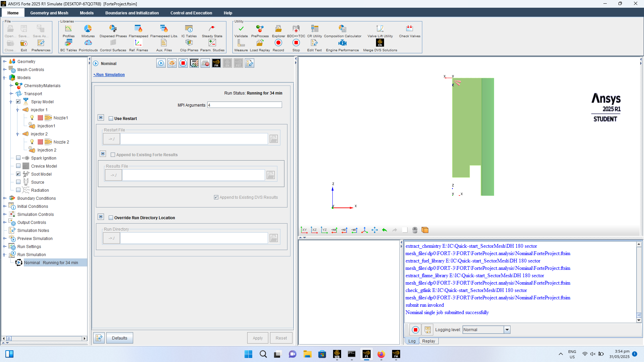Open Preferences from File group
This screenshot has height=362, width=644.
[41, 45]
